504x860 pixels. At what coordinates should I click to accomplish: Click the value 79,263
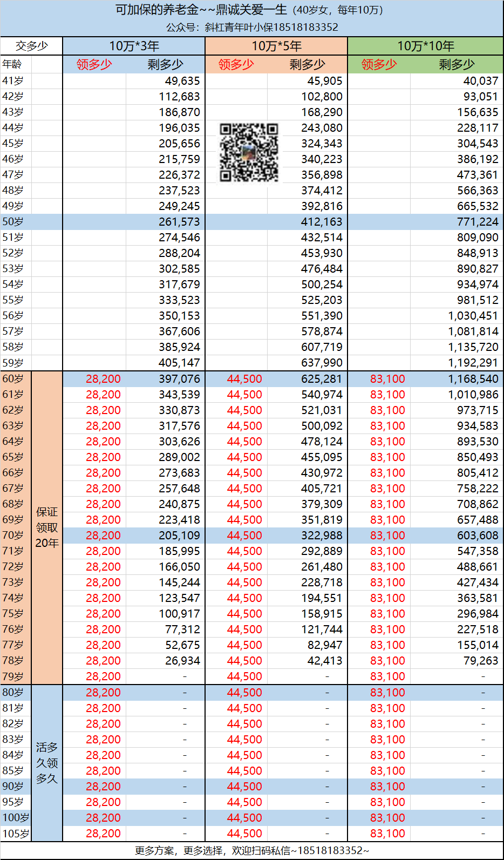481,661
